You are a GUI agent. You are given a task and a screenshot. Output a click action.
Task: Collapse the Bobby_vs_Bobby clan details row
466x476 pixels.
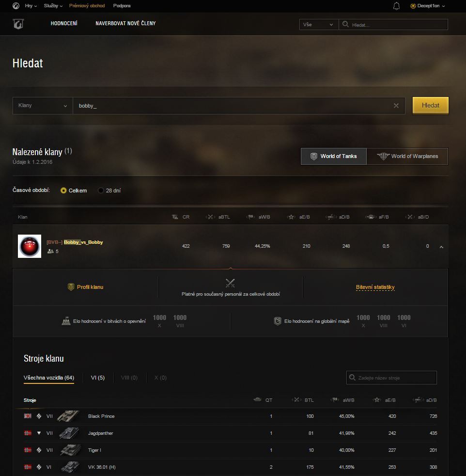point(441,247)
